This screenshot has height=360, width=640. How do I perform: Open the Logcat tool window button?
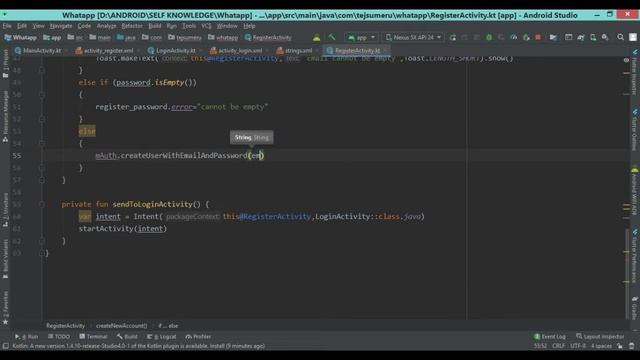[x=161, y=337]
